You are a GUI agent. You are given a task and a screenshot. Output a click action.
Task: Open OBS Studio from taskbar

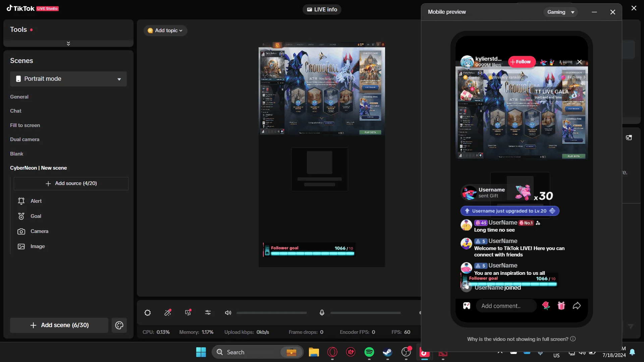tap(406, 352)
